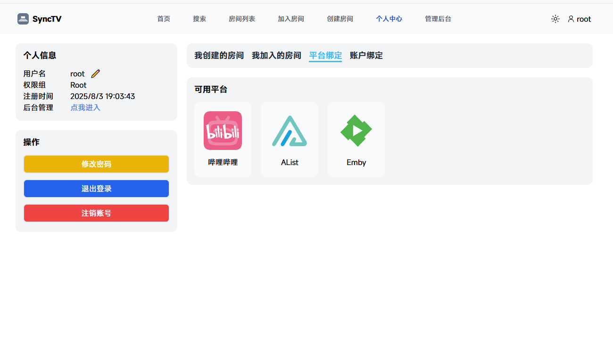The height and width of the screenshot is (364, 613).
Task: Switch to the 平台绑定 tab
Action: pos(325,55)
